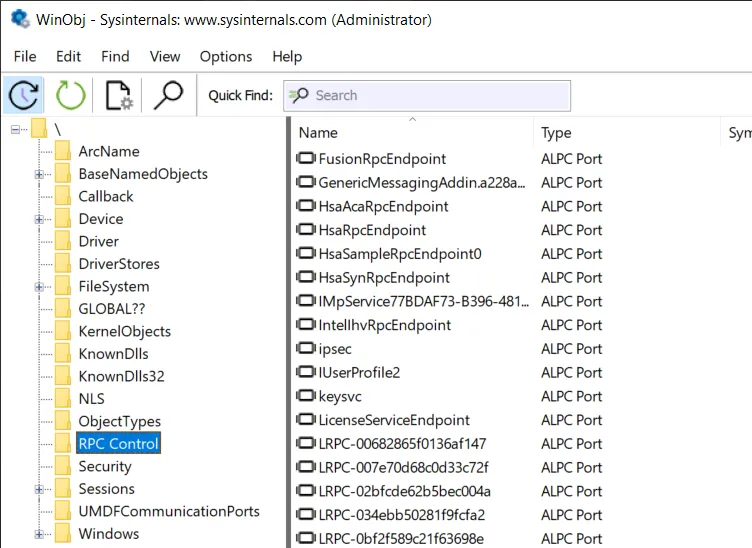Open the View menu
The height and width of the screenshot is (548, 752).
pos(165,57)
